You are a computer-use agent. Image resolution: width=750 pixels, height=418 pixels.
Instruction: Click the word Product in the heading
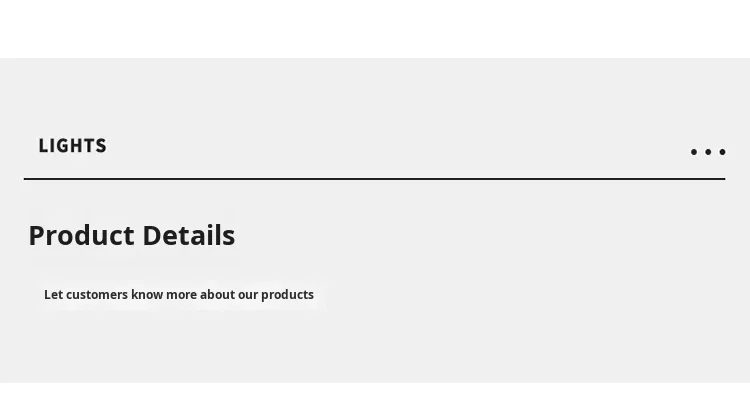pos(81,236)
